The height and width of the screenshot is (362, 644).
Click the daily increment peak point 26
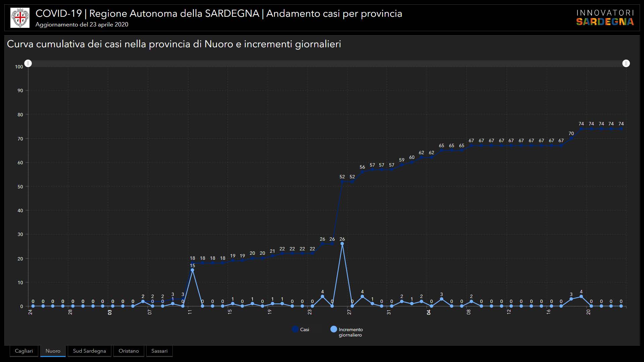pos(342,244)
